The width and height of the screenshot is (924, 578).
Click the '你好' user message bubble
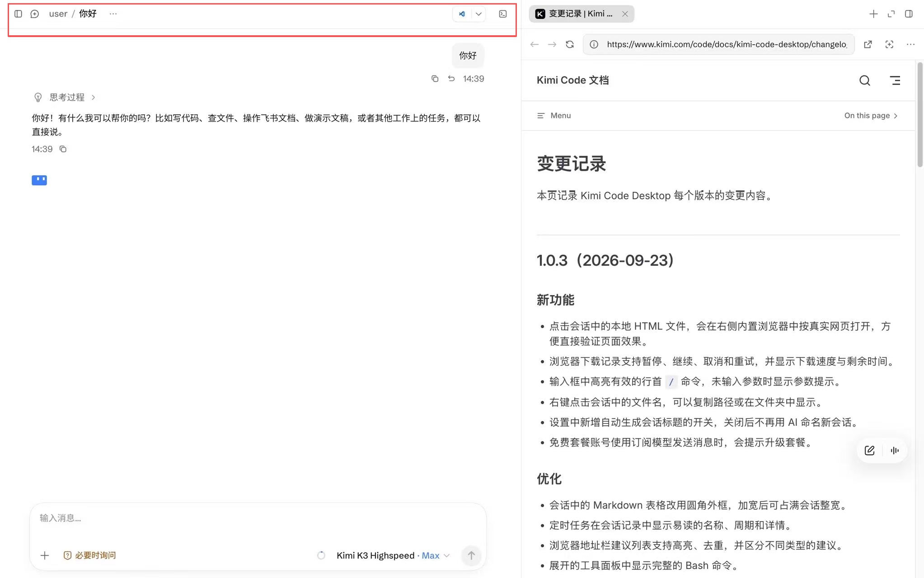pos(468,56)
